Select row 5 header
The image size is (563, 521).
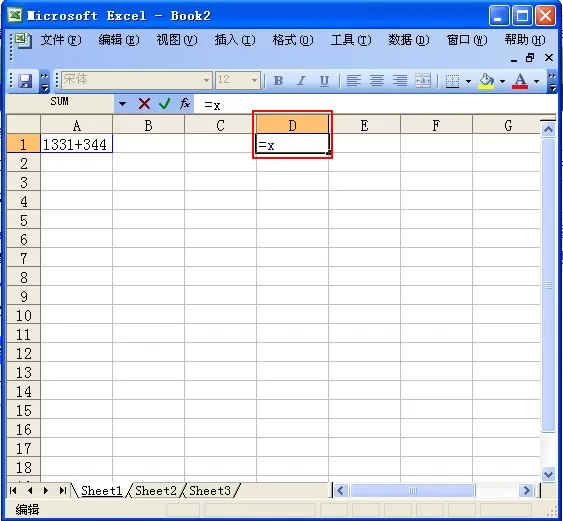pos(24,220)
